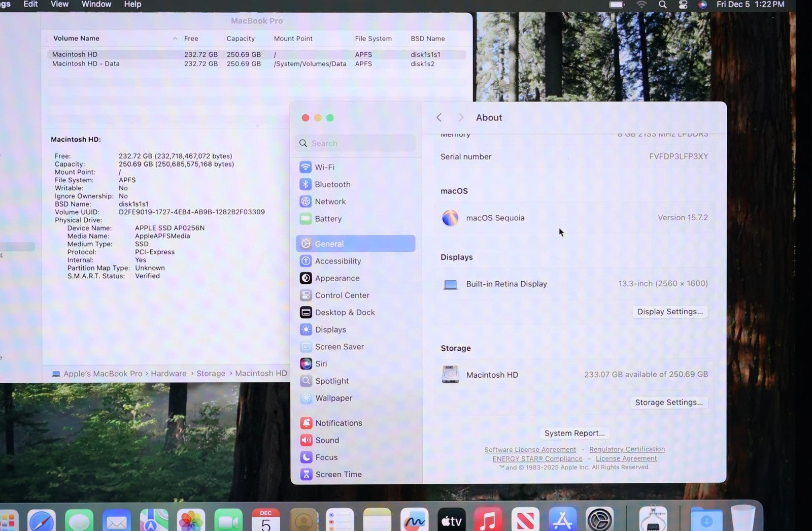Open the Help menu
The image size is (812, 531).
132,4
